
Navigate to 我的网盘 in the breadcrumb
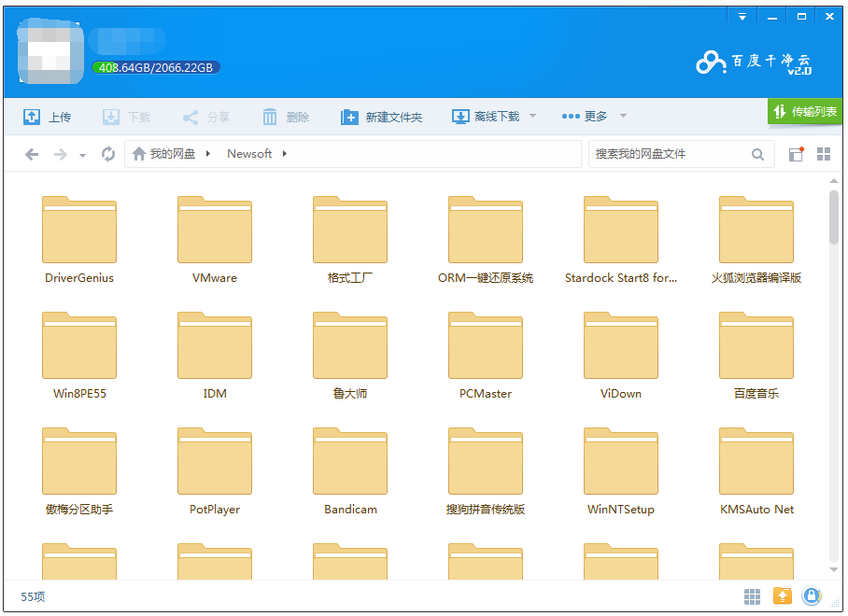[173, 154]
